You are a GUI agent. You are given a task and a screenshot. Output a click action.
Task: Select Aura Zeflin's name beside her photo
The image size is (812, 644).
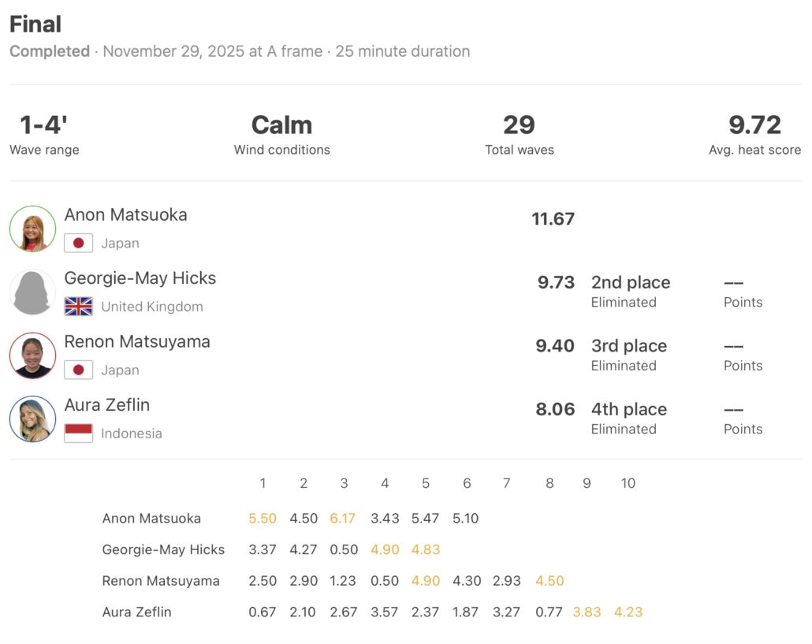106,405
